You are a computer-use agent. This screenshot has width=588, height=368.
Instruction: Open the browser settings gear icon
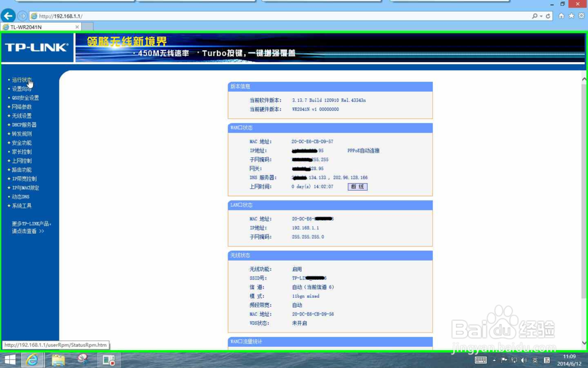(581, 15)
